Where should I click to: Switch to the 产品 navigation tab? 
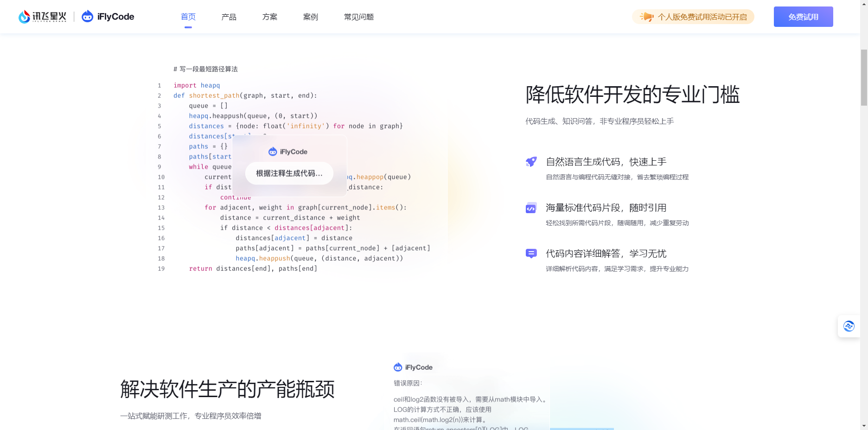(229, 17)
